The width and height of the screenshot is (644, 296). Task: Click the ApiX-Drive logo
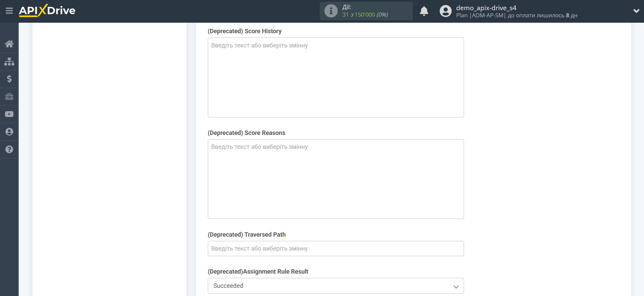click(47, 11)
